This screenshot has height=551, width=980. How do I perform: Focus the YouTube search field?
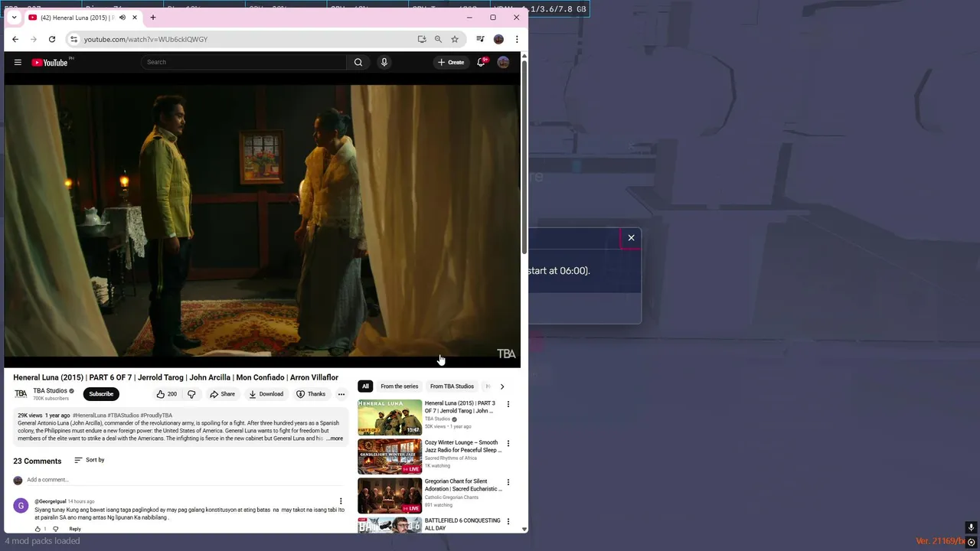click(x=243, y=62)
